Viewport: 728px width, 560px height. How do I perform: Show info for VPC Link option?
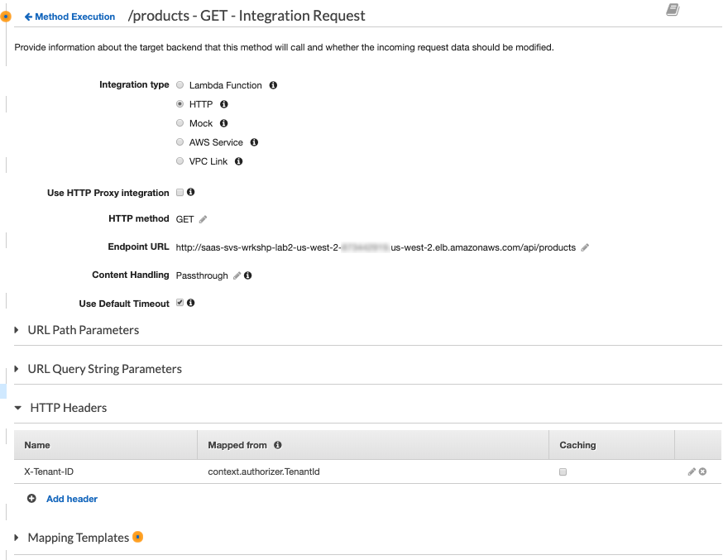pyautogui.click(x=238, y=161)
